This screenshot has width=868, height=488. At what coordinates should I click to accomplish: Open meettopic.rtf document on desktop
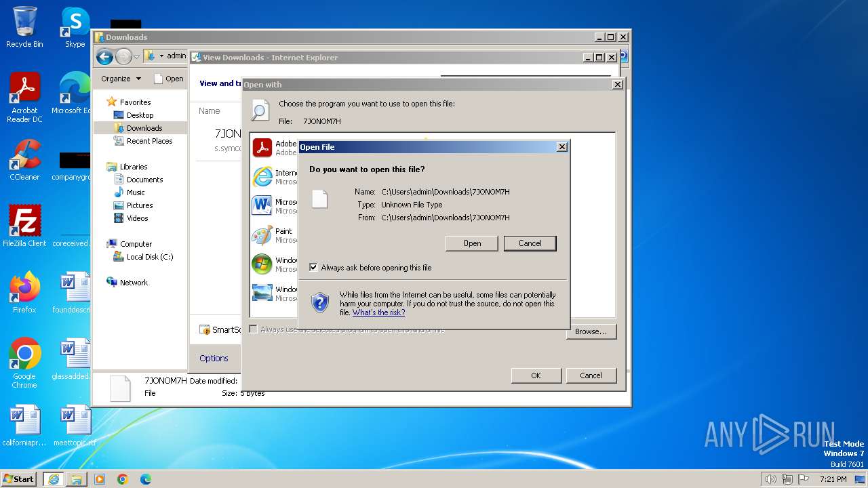(x=75, y=426)
